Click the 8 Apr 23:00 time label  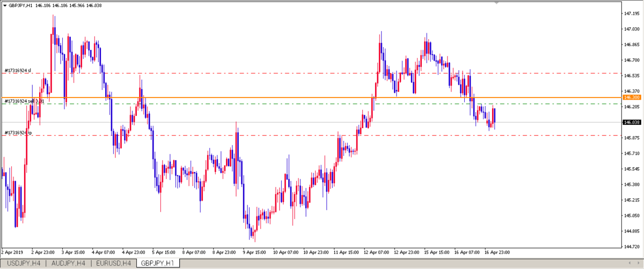tap(225, 252)
